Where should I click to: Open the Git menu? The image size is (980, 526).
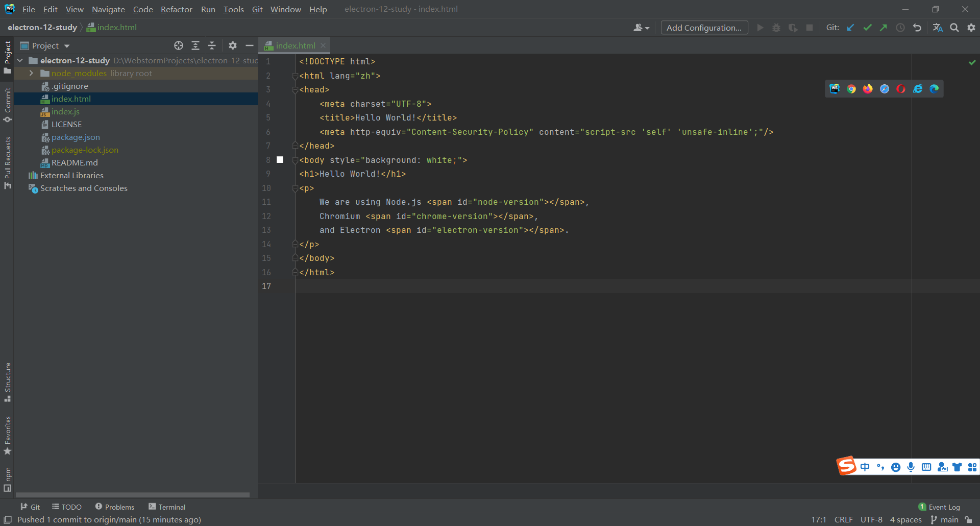pos(257,9)
